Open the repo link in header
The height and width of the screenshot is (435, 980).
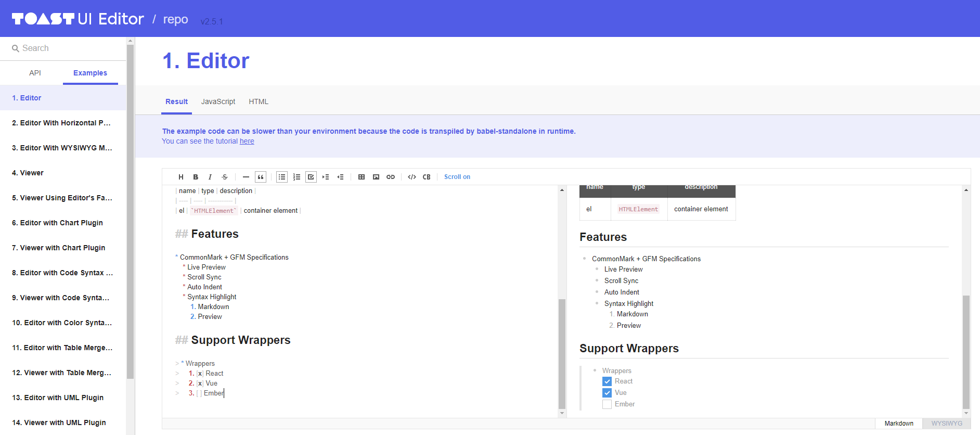click(175, 19)
